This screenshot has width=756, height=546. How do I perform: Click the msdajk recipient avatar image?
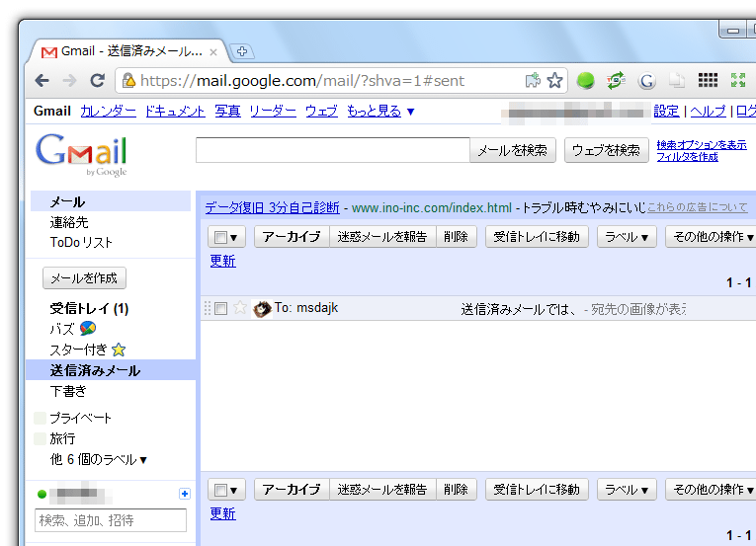click(262, 309)
